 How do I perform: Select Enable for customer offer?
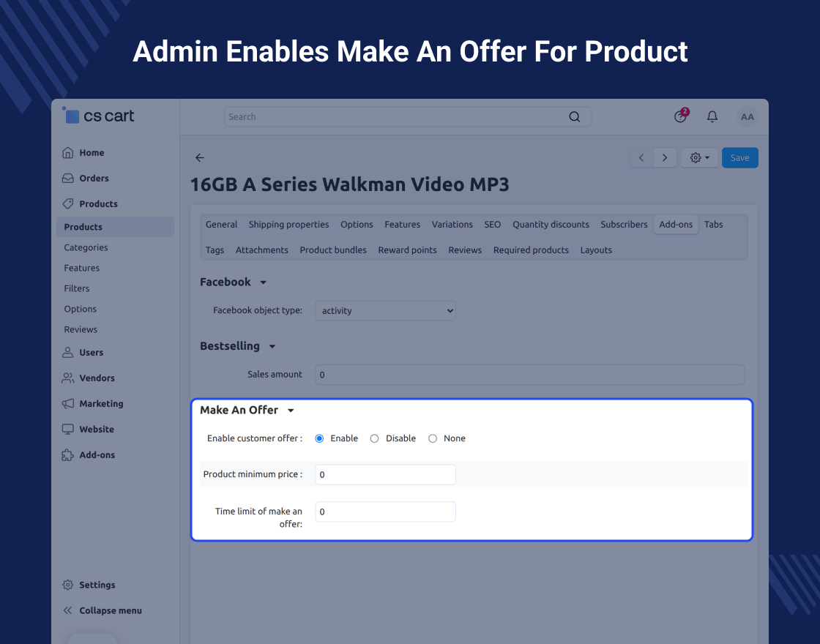click(319, 438)
